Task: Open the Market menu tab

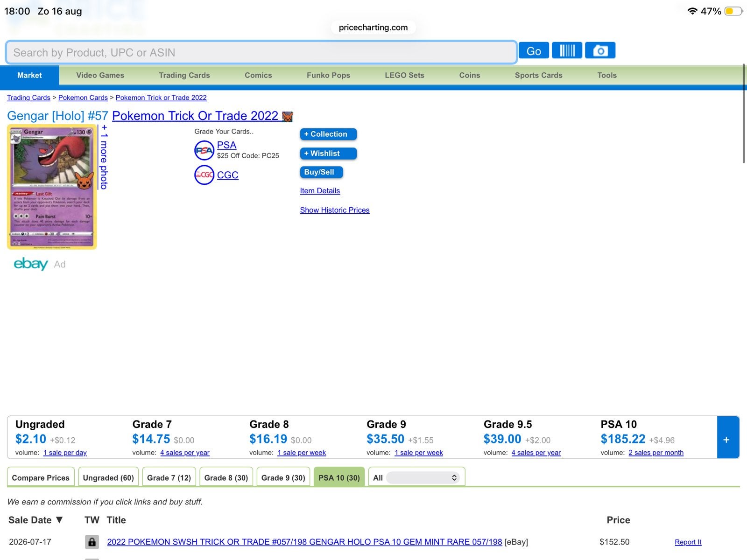Action: point(29,75)
